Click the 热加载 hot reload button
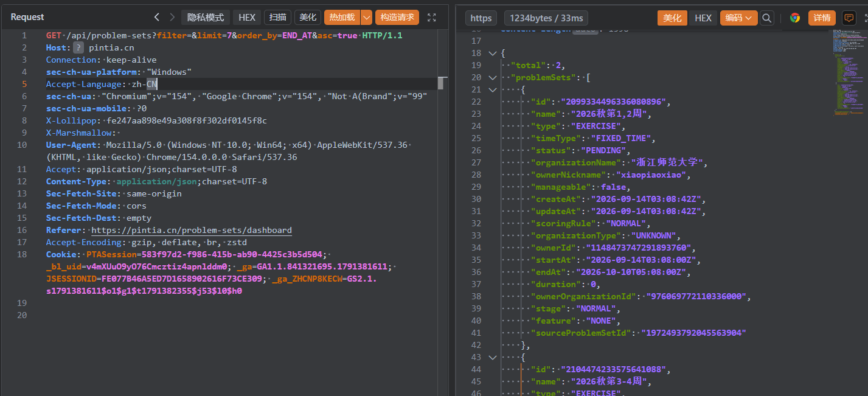The width and height of the screenshot is (868, 396). pyautogui.click(x=342, y=18)
